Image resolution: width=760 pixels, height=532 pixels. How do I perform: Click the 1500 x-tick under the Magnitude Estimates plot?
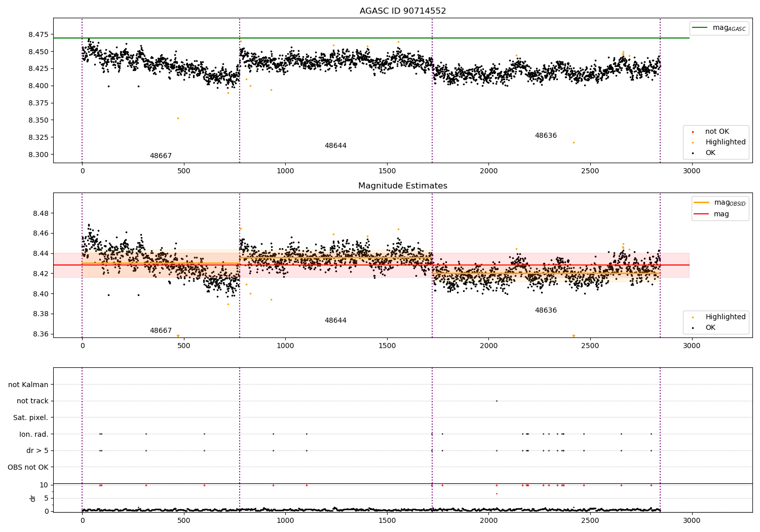[x=387, y=346]
